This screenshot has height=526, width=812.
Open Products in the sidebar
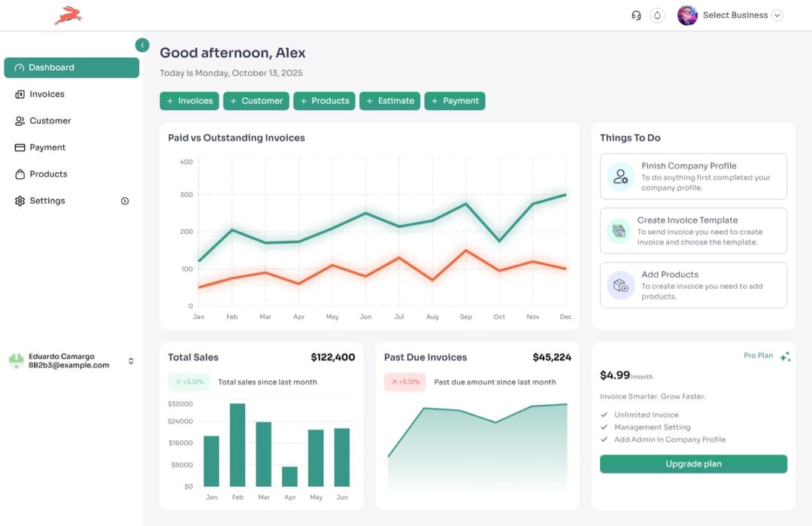[x=71, y=174]
